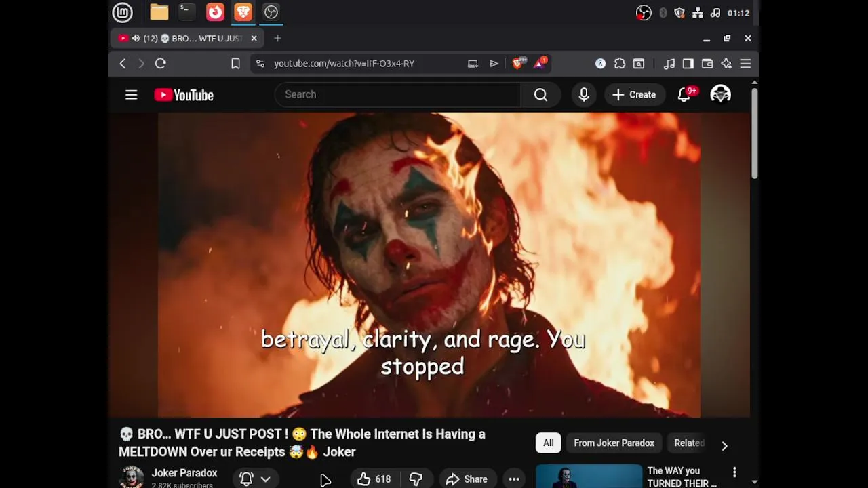
Task: Open the Joker Paradox channel name
Action: click(184, 473)
